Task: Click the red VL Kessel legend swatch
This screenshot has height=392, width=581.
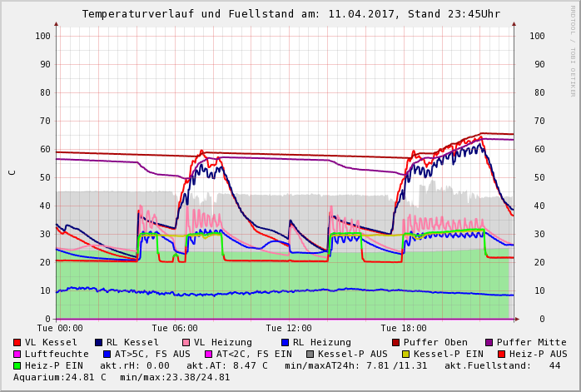Action: [17, 342]
